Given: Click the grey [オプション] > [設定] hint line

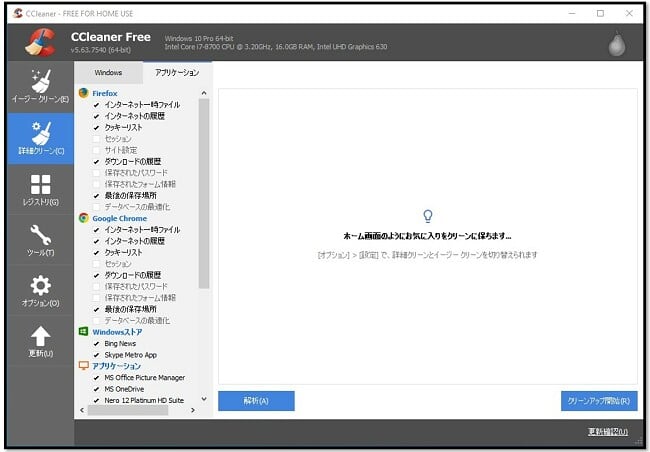Looking at the screenshot, I should [427, 255].
